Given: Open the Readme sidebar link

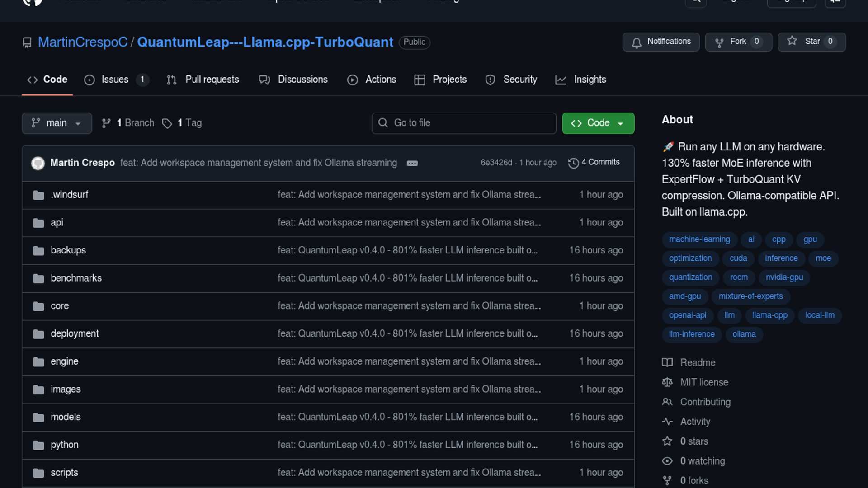Looking at the screenshot, I should pos(698,362).
